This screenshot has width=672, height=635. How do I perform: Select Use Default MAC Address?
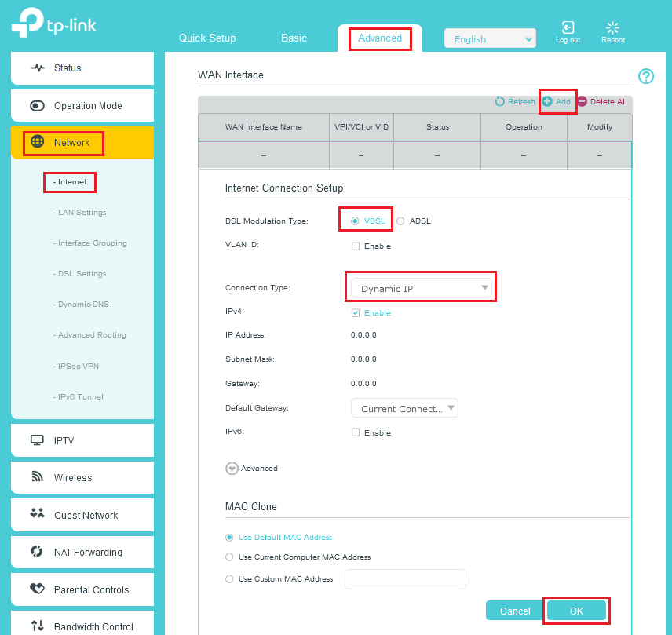(x=229, y=538)
